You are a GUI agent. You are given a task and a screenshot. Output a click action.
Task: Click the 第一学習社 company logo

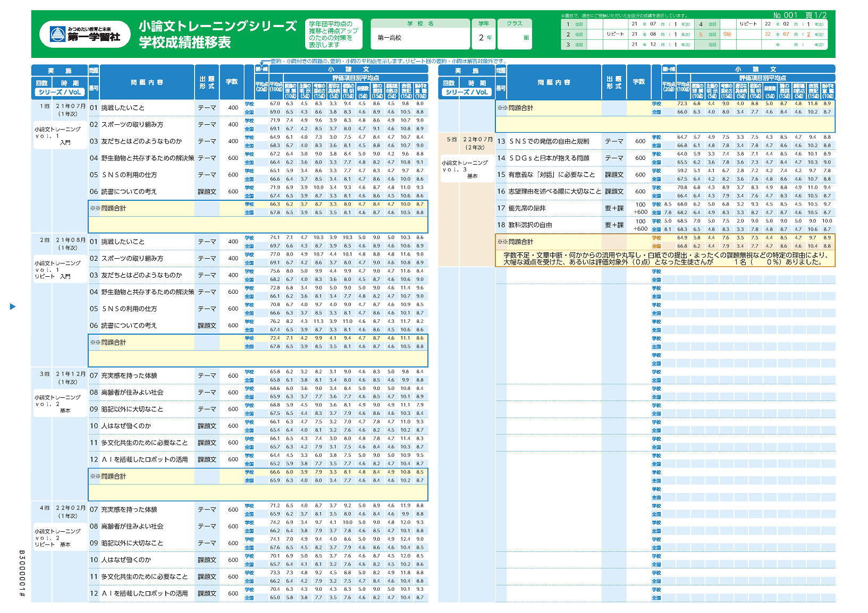[85, 35]
